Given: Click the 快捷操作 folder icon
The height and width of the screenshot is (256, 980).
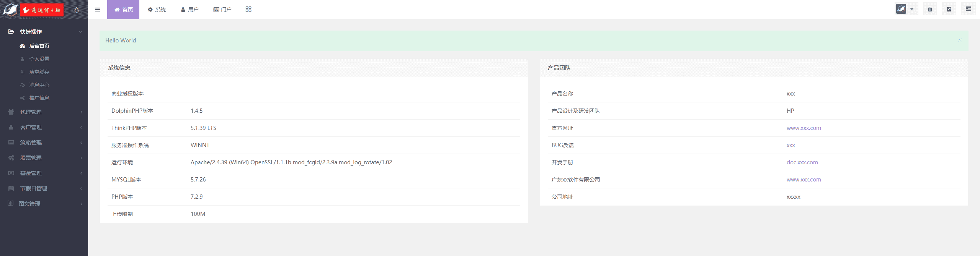Looking at the screenshot, I should click(x=11, y=32).
